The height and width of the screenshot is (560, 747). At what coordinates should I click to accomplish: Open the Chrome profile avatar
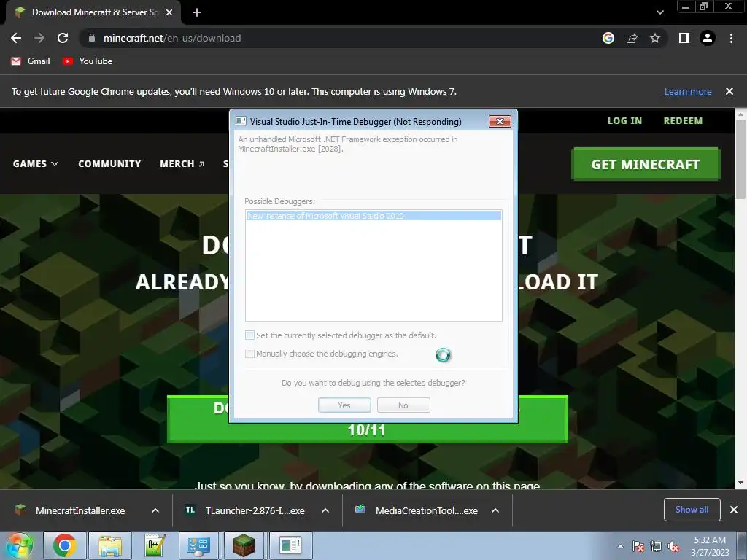708,38
